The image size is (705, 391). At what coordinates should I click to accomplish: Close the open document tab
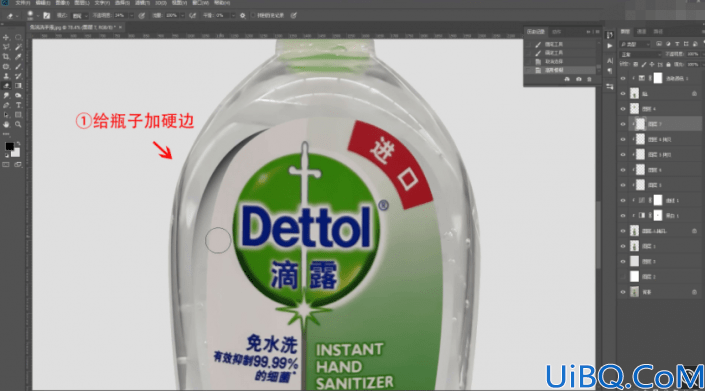(x=120, y=27)
